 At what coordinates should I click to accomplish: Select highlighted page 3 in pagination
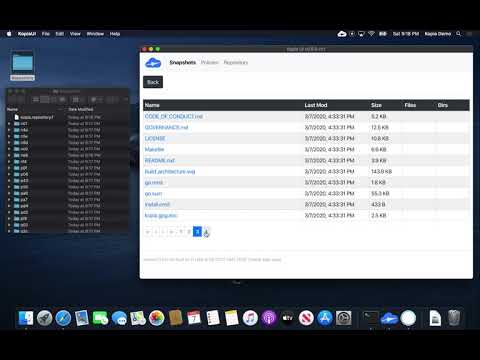point(197,231)
